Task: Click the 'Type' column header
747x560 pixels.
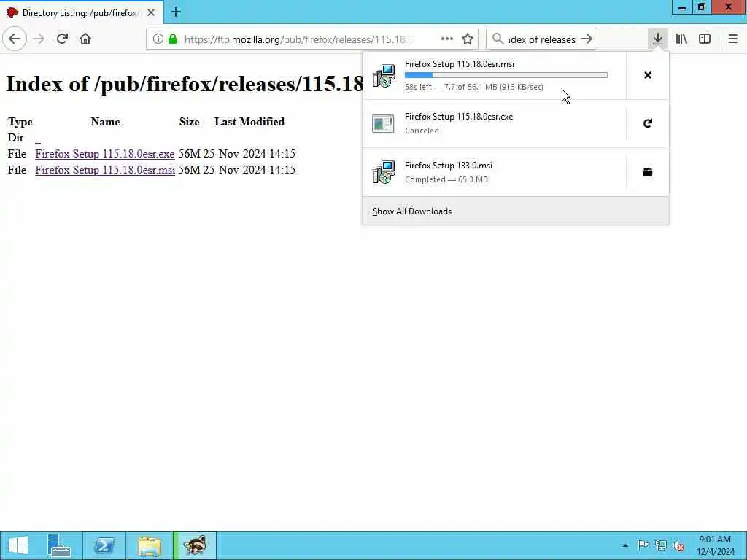Action: 20,122
